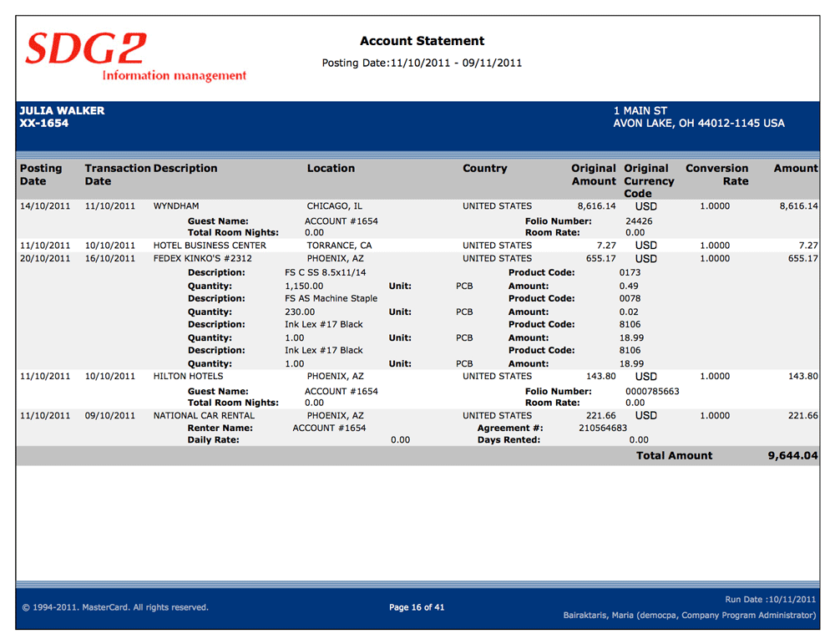This screenshot has height=644, width=835.
Task: Select the WYNDHAM transaction description
Action: point(176,206)
